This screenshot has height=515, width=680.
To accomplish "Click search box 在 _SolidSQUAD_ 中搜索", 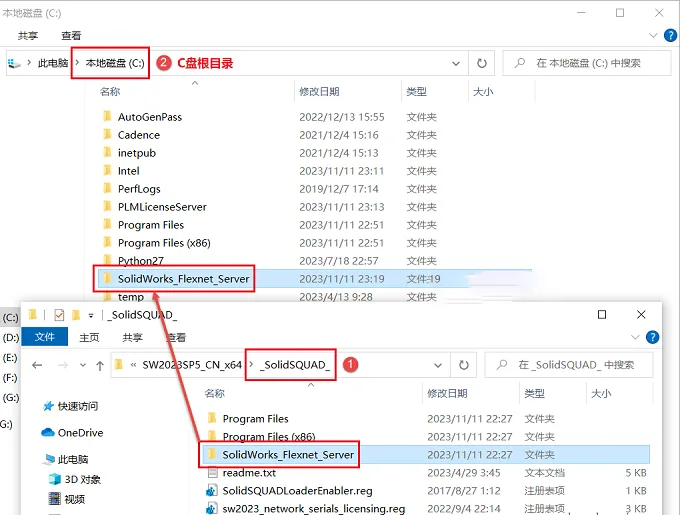I will pos(569,365).
